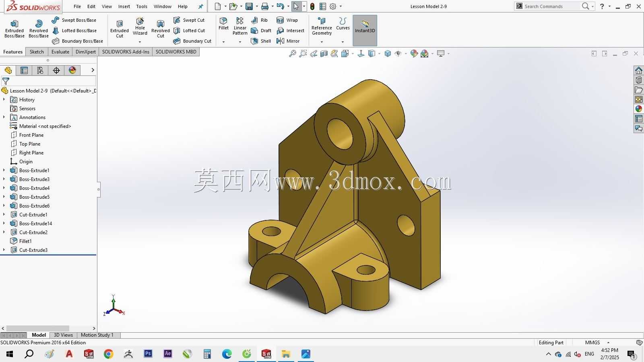The width and height of the screenshot is (644, 362).
Task: Select the Wrap tool
Action: 287,20
